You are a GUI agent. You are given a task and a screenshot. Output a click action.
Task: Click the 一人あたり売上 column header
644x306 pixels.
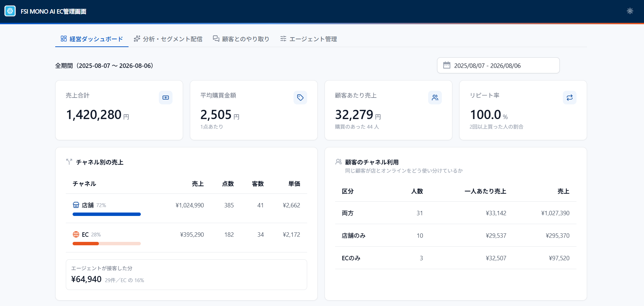coord(485,191)
